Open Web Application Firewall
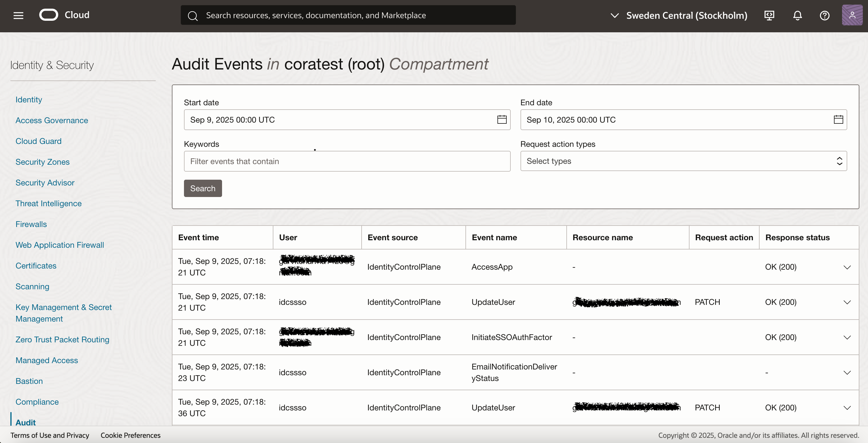Image resolution: width=868 pixels, height=443 pixels. click(x=60, y=245)
